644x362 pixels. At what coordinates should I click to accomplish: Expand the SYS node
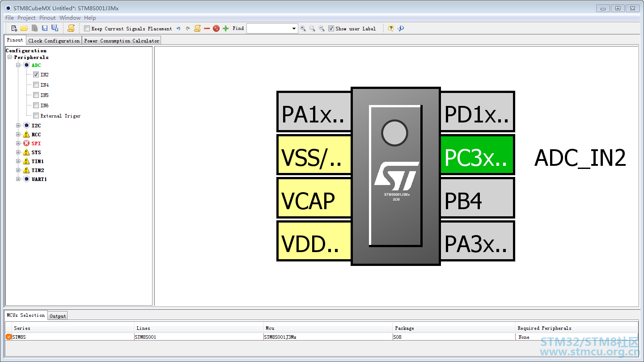pos(18,152)
